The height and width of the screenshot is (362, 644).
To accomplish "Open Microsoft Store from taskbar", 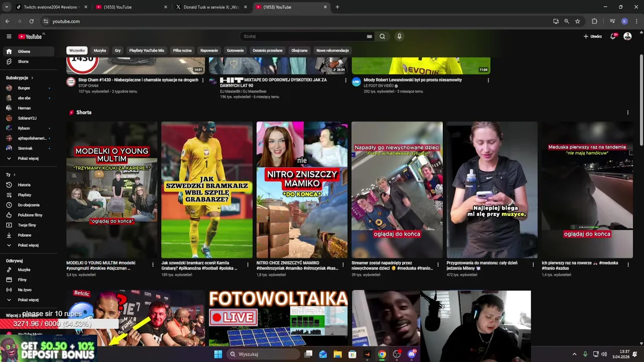I will (x=352, y=354).
